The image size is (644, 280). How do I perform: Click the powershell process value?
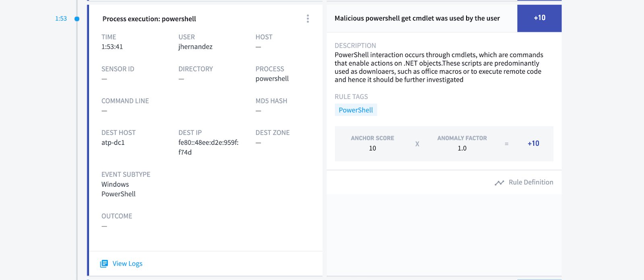pyautogui.click(x=272, y=78)
